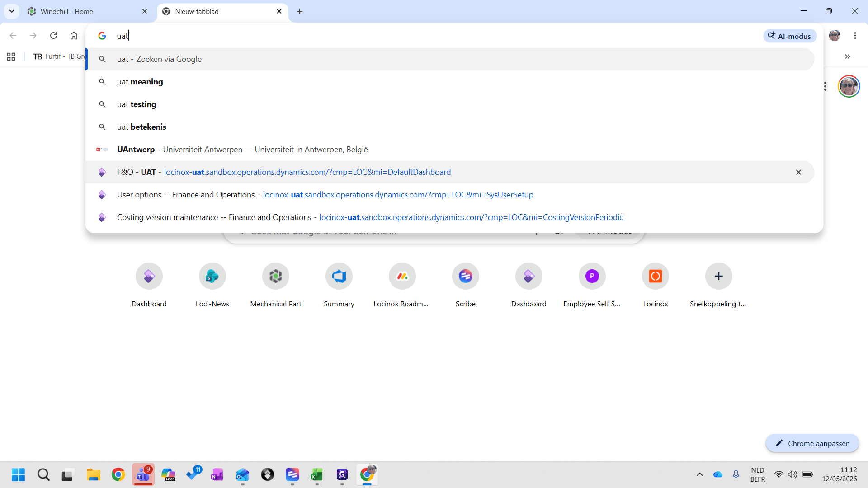
Task: Open Google account avatar on new tab page
Action: [849, 86]
